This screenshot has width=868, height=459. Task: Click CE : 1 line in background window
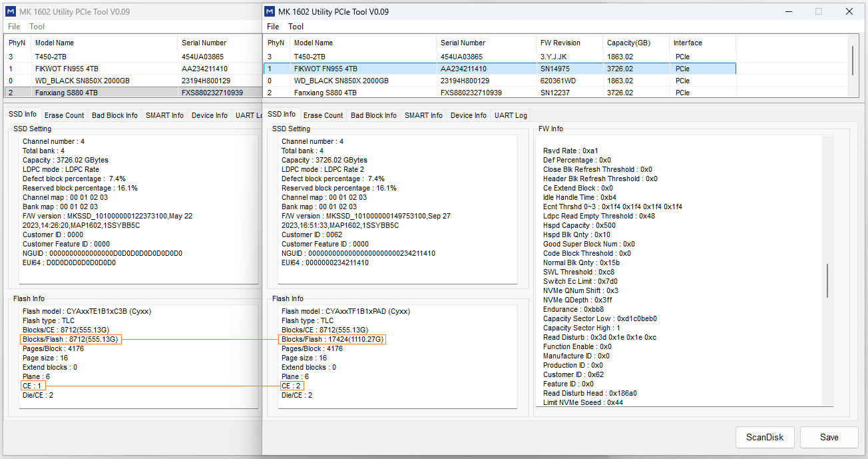pyautogui.click(x=33, y=386)
